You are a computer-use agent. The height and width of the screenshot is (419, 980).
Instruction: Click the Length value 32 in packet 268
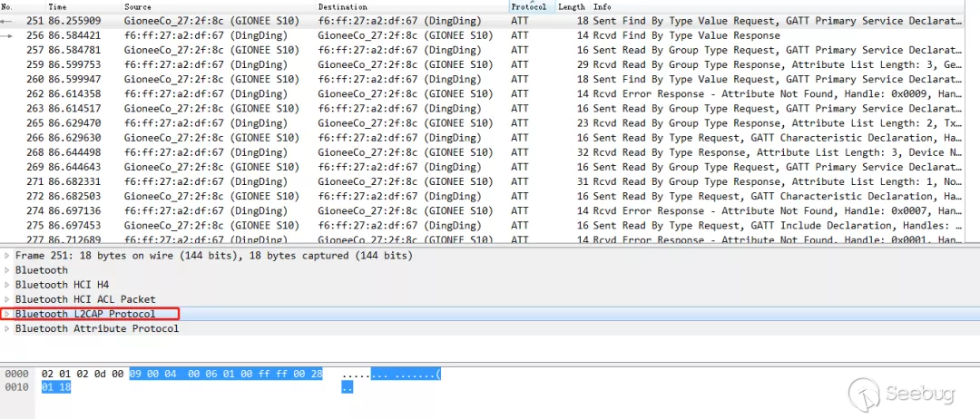click(x=583, y=152)
